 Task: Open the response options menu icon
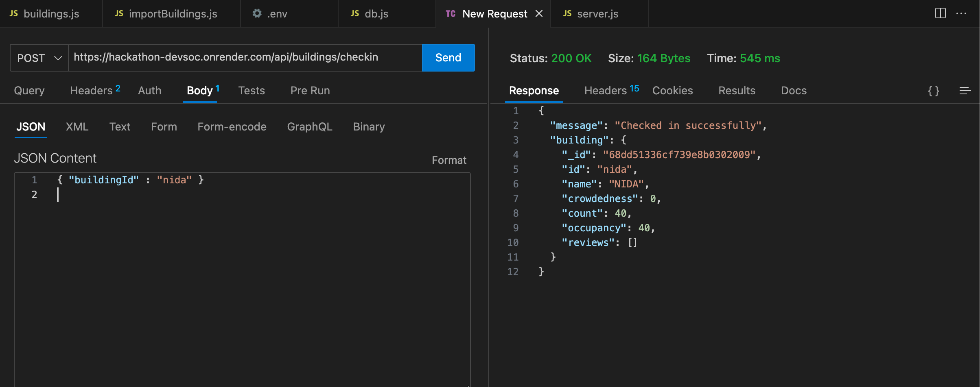(965, 91)
